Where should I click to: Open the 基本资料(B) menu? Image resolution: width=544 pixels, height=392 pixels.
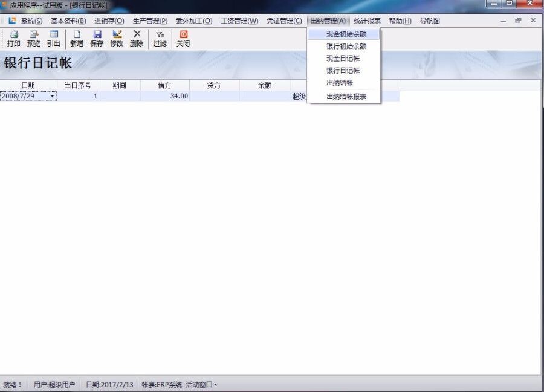point(68,21)
